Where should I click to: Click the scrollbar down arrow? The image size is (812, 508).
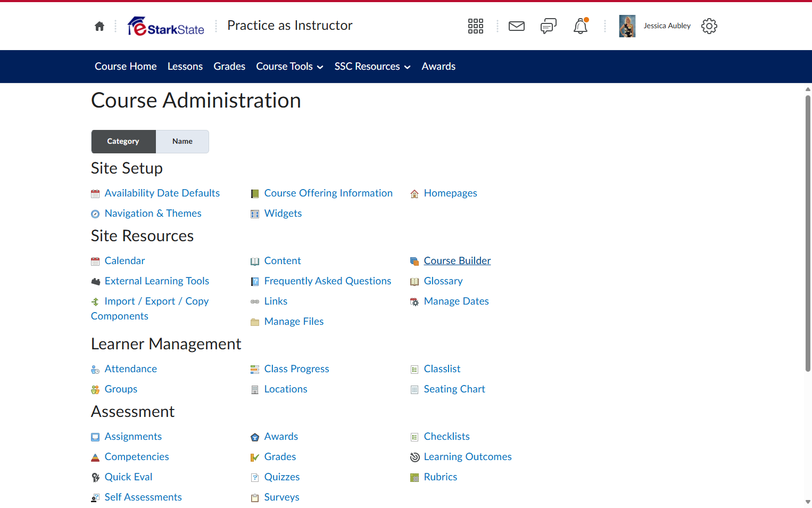click(x=808, y=502)
